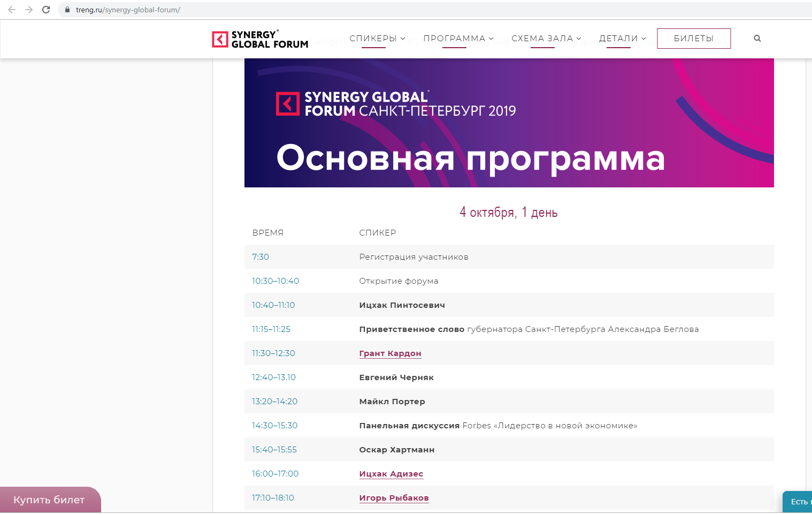Click the Synergy Global Forum header logo
Viewport: 812px width, 514px height.
click(x=260, y=39)
